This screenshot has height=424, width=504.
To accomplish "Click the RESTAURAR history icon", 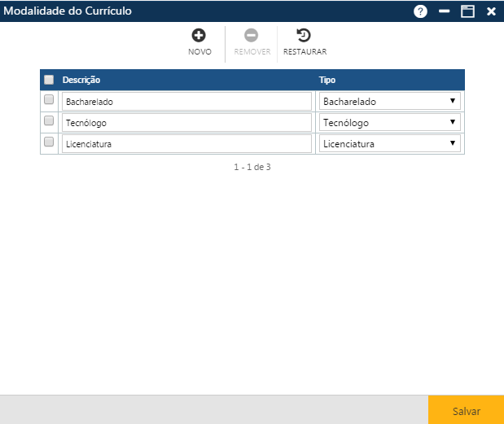I will click(304, 36).
